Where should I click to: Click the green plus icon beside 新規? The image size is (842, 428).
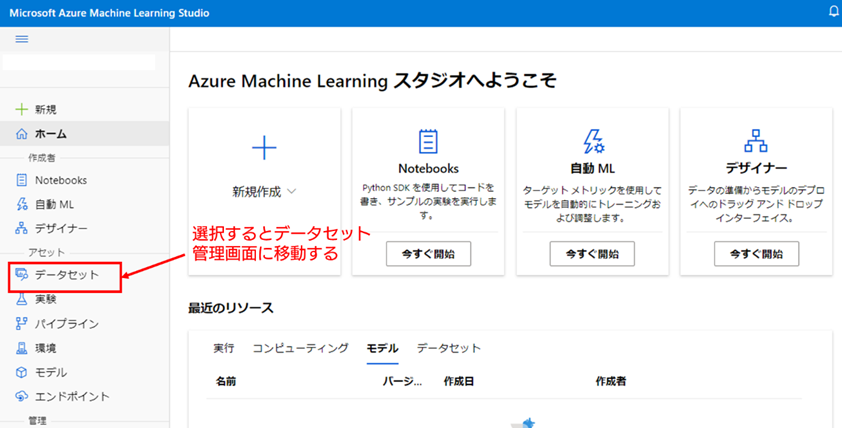click(x=21, y=110)
